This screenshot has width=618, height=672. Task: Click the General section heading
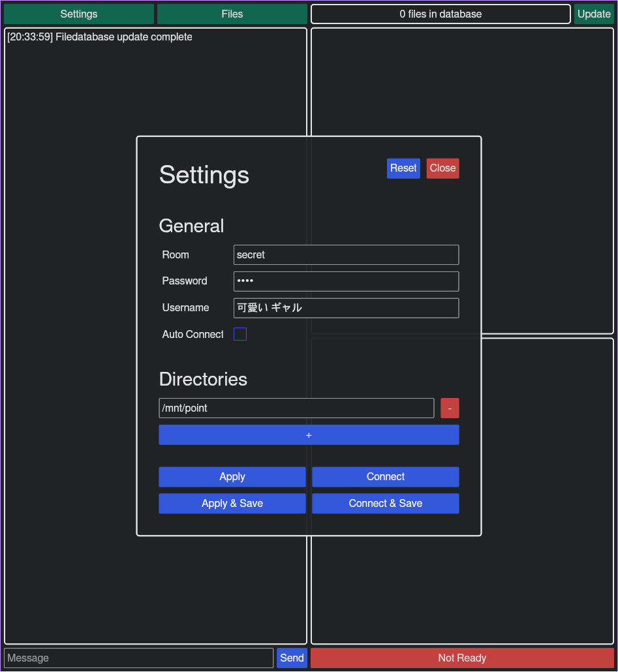click(x=191, y=226)
